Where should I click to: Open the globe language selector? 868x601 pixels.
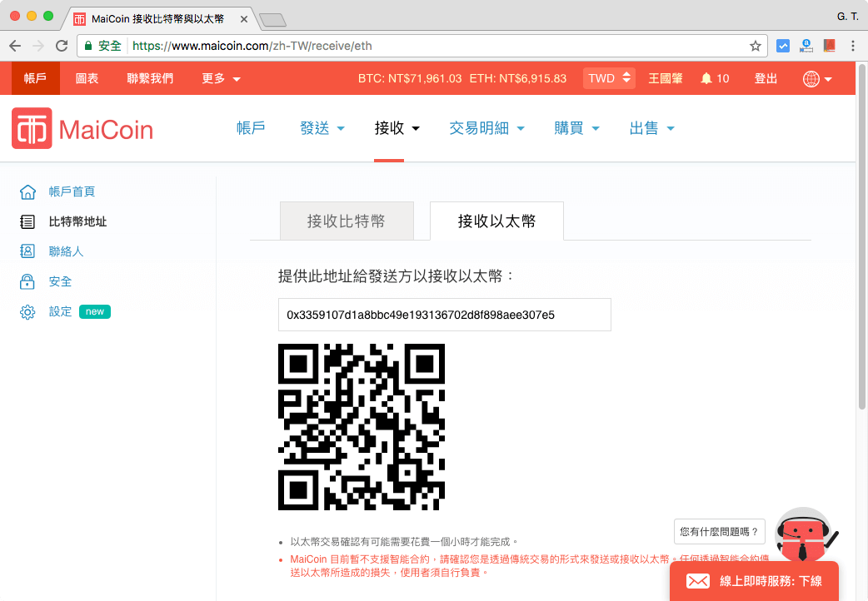817,78
